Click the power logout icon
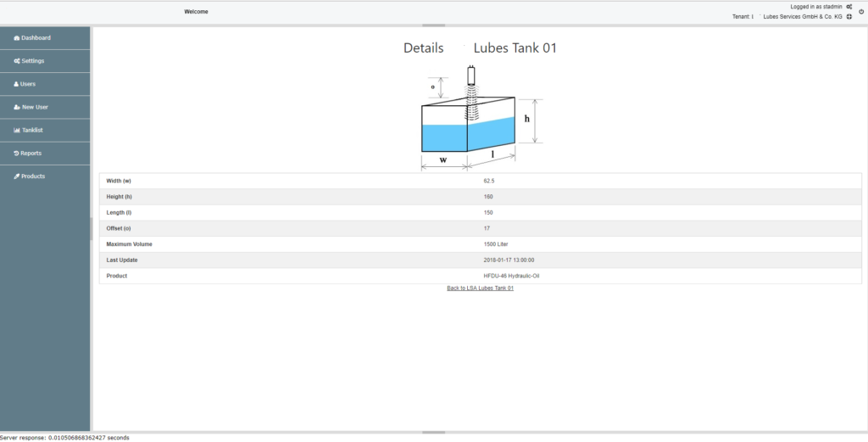 click(861, 11)
